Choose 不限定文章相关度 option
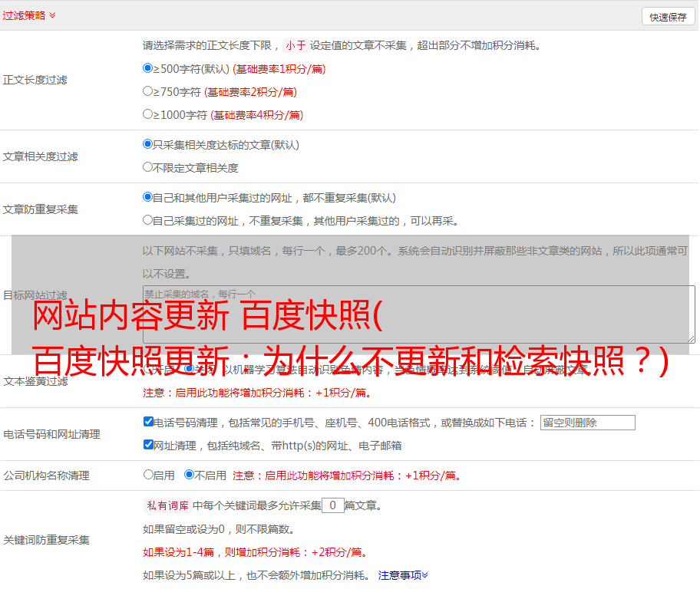 (148, 167)
